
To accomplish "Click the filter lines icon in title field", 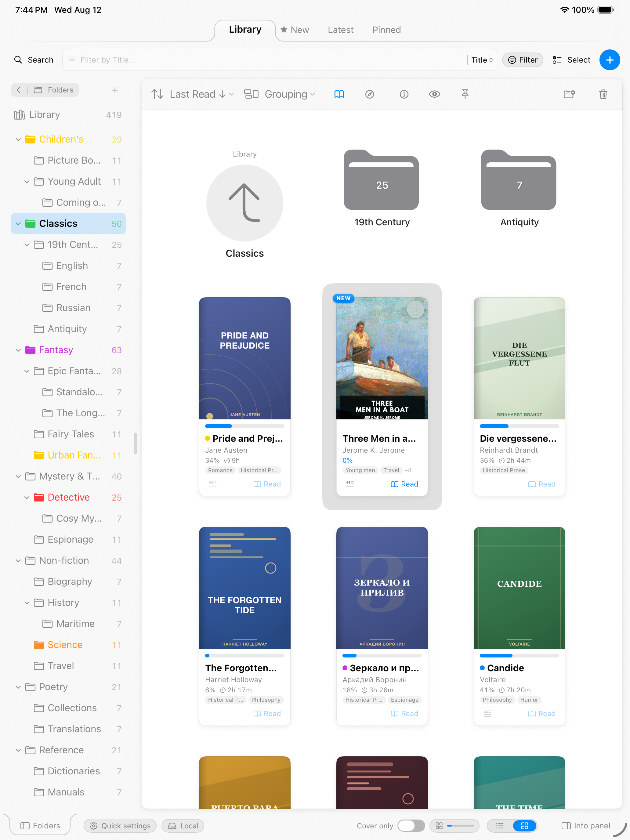I will coord(72,60).
